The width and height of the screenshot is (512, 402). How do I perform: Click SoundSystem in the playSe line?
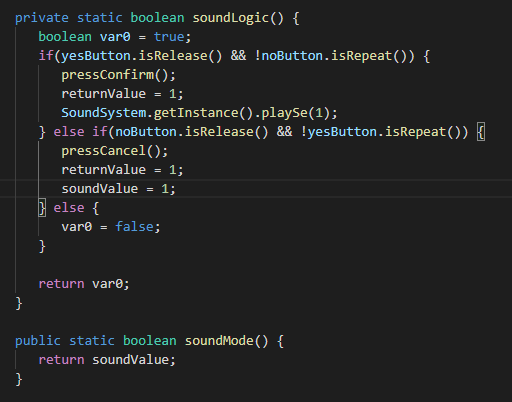(x=104, y=113)
